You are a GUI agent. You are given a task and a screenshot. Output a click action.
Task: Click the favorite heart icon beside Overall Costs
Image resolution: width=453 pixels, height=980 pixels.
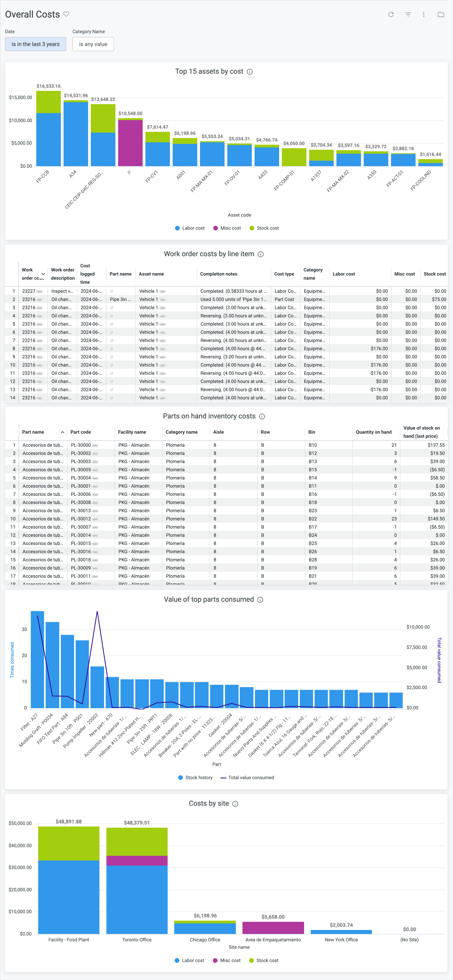[x=66, y=14]
